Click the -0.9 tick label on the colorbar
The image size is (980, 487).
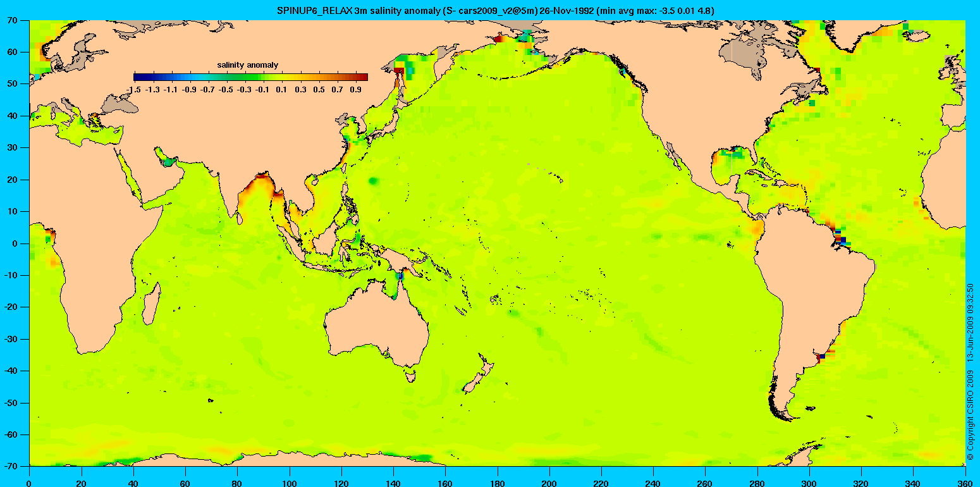tap(189, 90)
